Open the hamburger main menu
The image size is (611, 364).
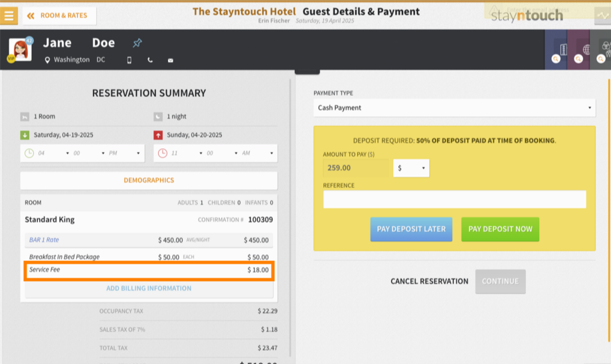[x=9, y=15]
